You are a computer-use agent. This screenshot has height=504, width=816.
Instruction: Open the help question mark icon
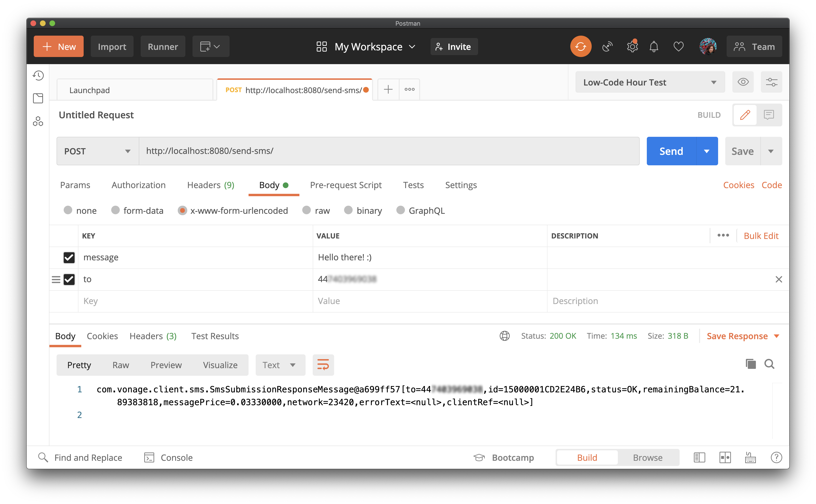(776, 458)
